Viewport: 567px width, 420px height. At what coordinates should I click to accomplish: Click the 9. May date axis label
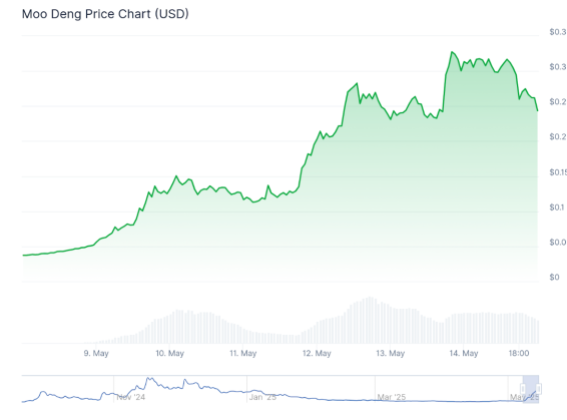click(x=96, y=353)
